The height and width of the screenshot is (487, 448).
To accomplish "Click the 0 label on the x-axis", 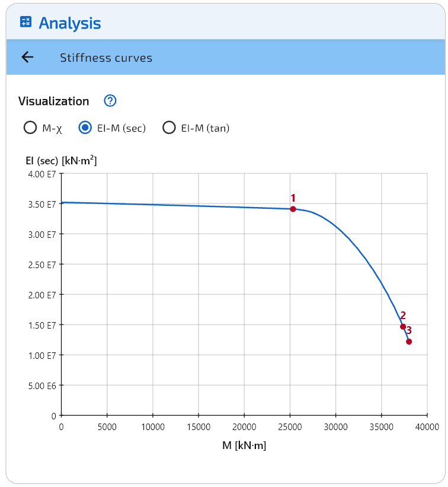I will [x=62, y=426].
